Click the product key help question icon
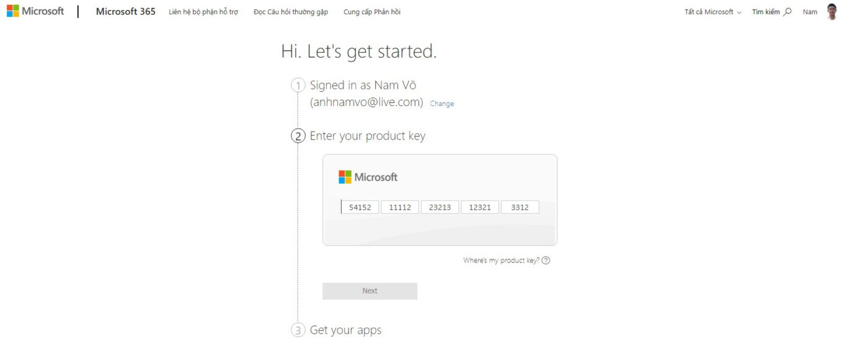The image size is (868, 363). (x=546, y=261)
